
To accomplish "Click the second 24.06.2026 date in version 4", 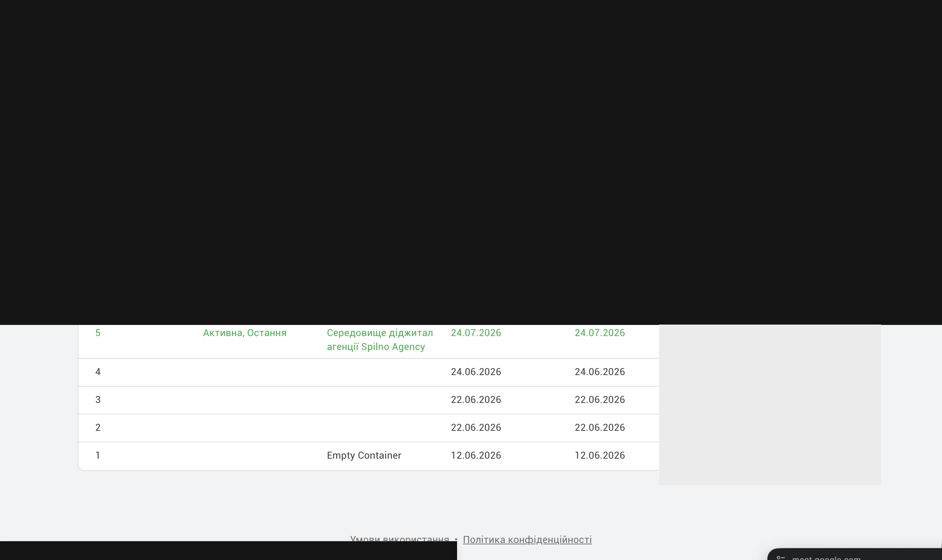I will tap(600, 372).
